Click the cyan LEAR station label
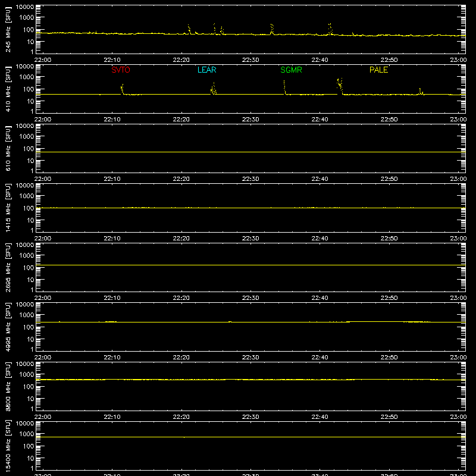Image resolution: width=476 pixels, height=476 pixels. coord(206,70)
